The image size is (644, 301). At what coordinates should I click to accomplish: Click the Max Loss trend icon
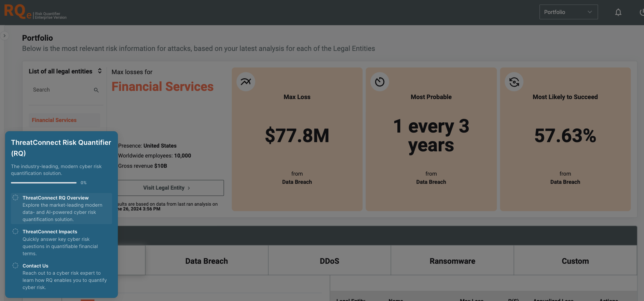[x=246, y=82]
